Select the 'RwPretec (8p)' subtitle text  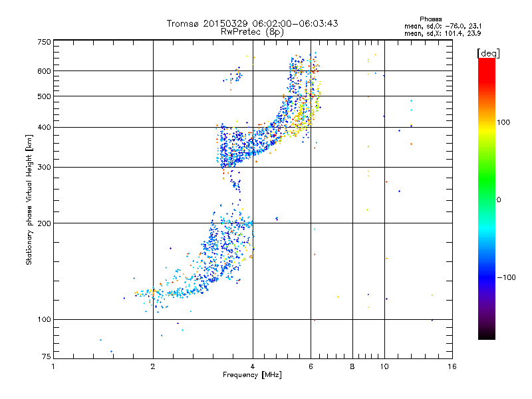coord(252,32)
